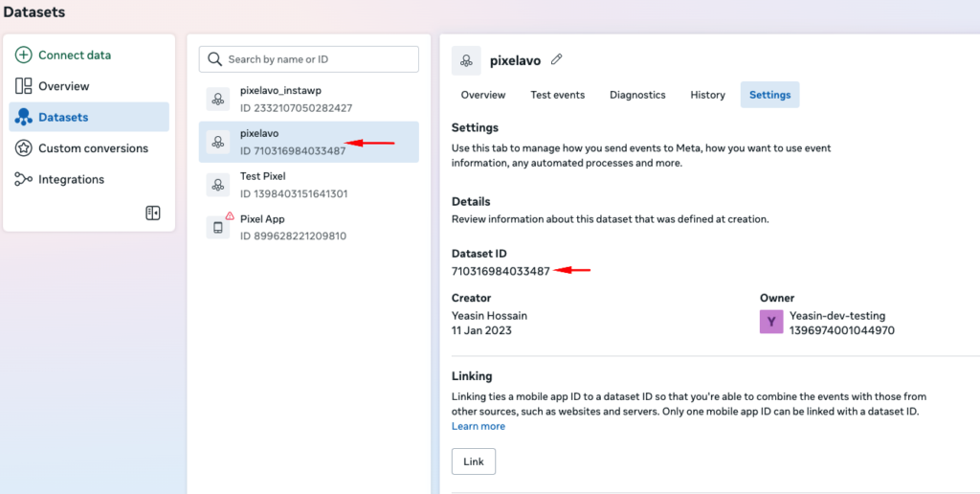The image size is (980, 494).
Task: Select the Settings tab
Action: click(769, 95)
